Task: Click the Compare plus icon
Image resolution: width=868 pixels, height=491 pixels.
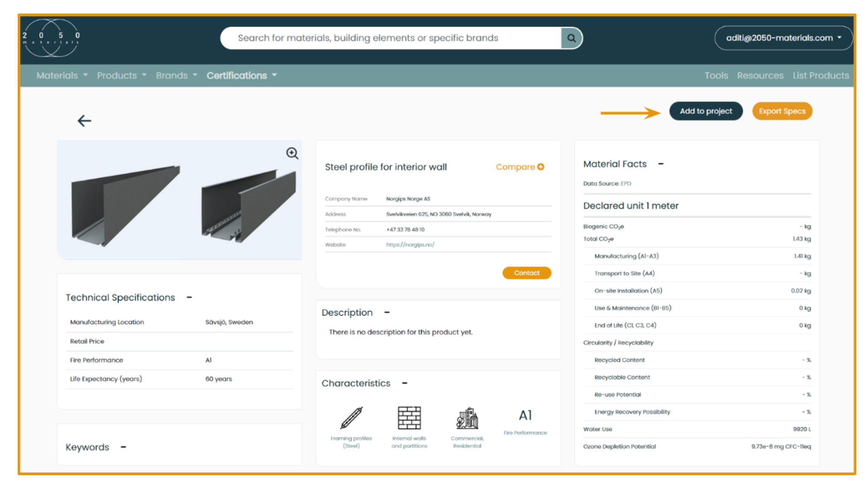Action: 541,167
